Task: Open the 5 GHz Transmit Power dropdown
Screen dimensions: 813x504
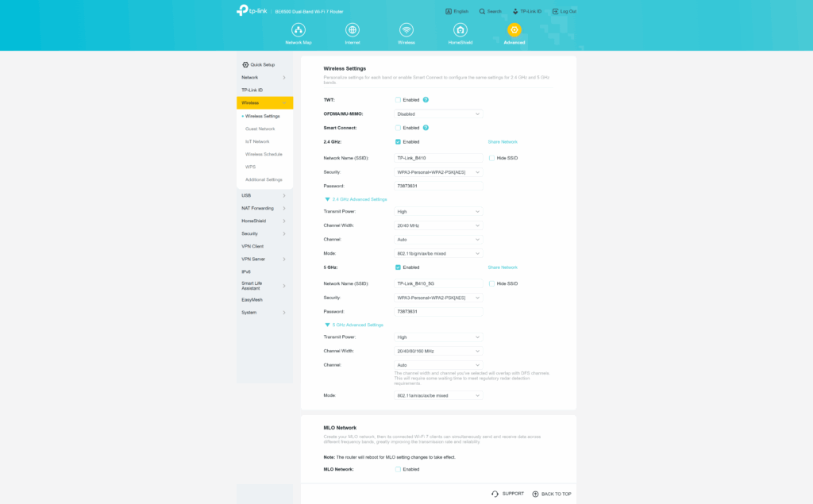Action: click(438, 337)
